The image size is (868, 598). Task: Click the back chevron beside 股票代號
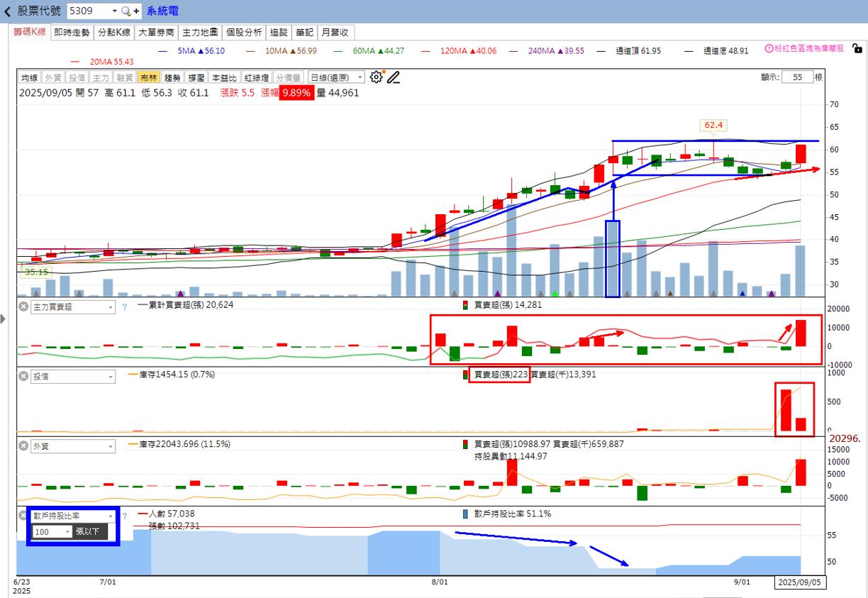pos(7,11)
